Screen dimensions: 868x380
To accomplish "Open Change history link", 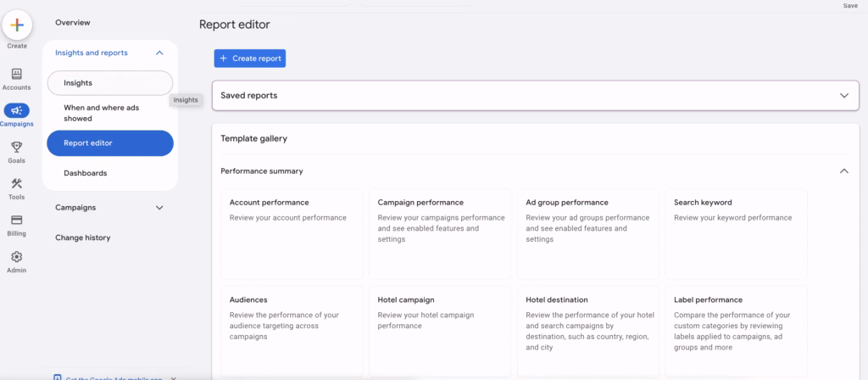I will 83,237.
